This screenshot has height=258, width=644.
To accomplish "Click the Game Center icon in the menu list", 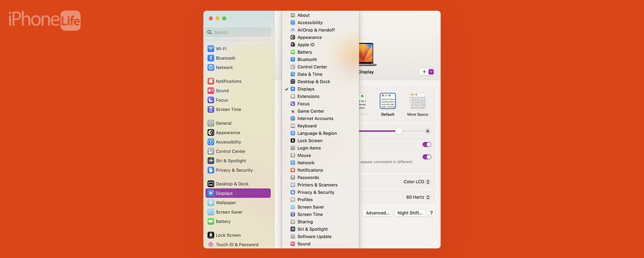I will (x=293, y=111).
